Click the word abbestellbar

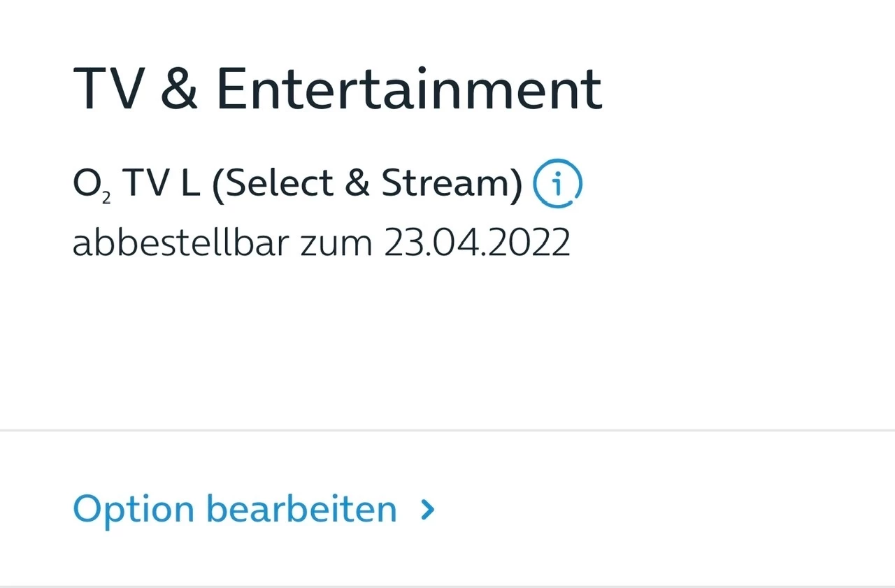click(x=180, y=243)
